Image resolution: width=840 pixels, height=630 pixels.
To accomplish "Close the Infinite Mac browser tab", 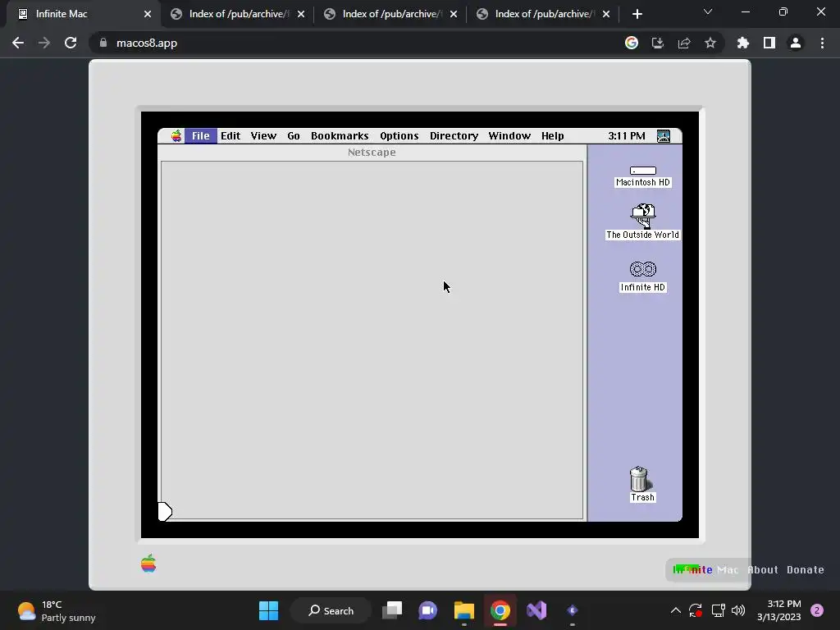I will point(148,14).
